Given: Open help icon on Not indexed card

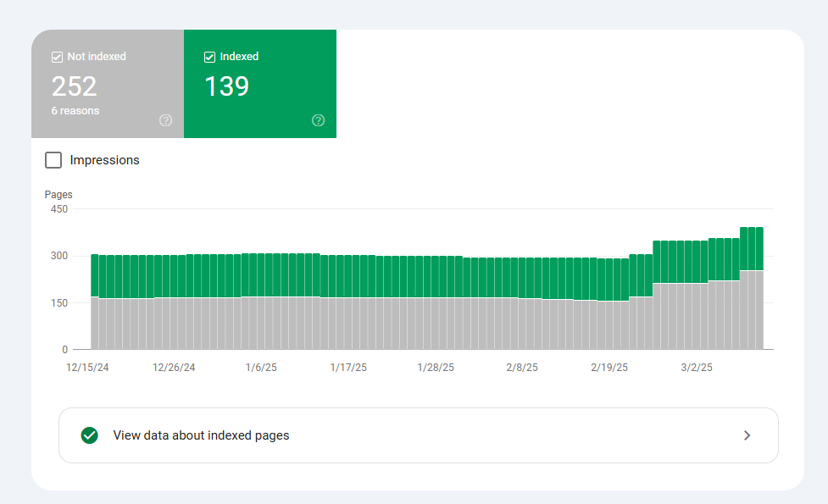Looking at the screenshot, I should pos(165,120).
